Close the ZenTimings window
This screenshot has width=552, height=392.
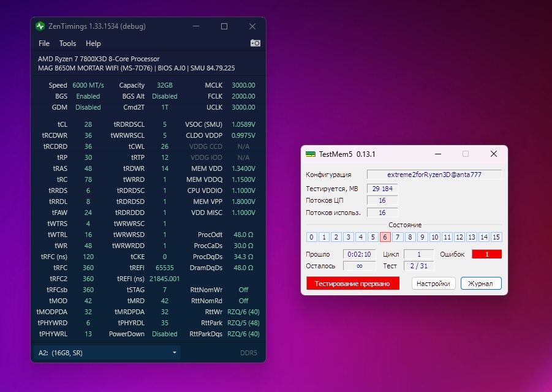coord(252,26)
